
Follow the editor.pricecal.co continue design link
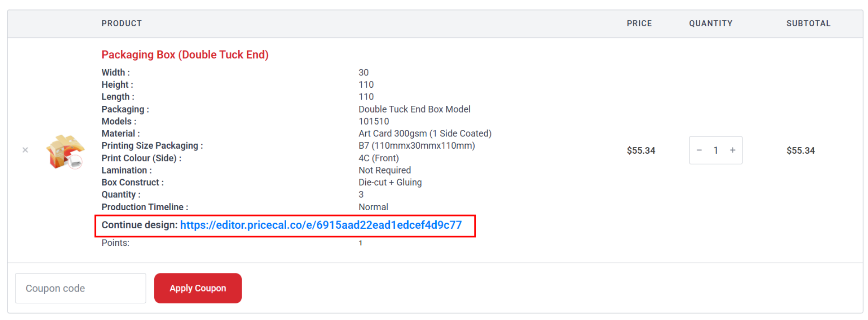pos(321,225)
